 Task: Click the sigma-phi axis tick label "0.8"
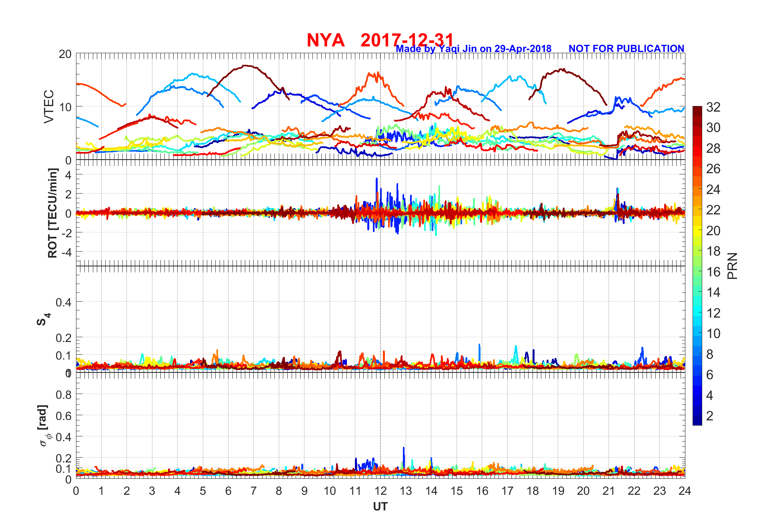pos(64,395)
